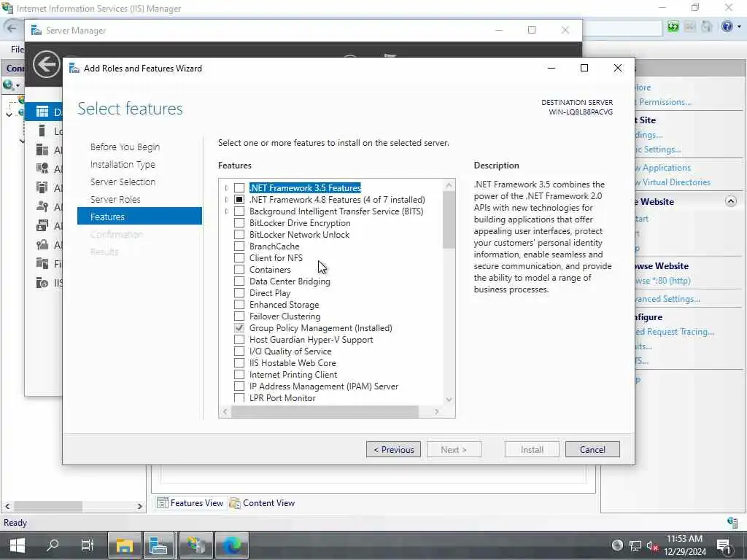The image size is (747, 560).
Task: Expand the .NET Framework 4.8 Features node
Action: pos(226,200)
